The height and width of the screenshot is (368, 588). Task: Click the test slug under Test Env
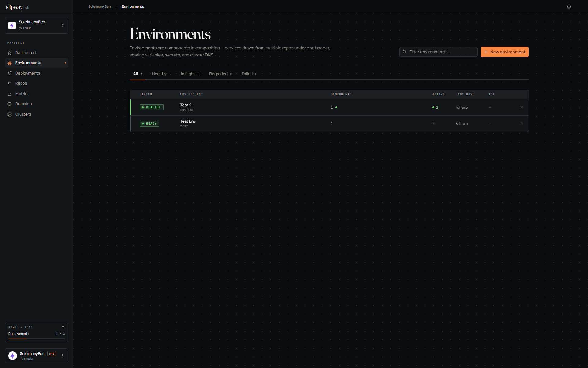tap(184, 126)
